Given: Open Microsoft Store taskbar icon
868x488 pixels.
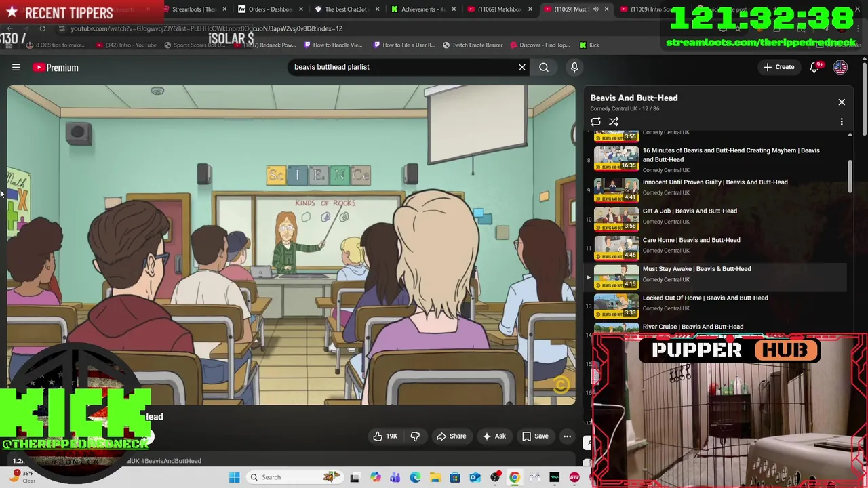Looking at the screenshot, I should [455, 477].
